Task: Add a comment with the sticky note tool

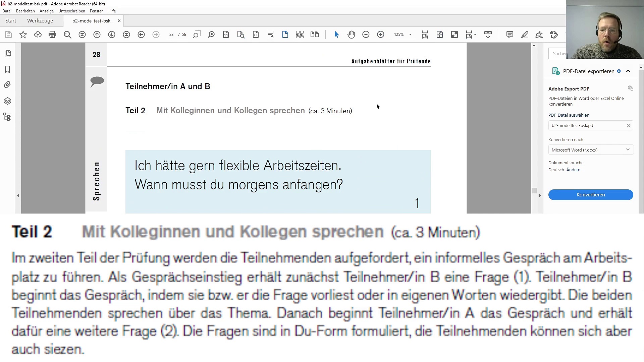Action: [x=509, y=35]
